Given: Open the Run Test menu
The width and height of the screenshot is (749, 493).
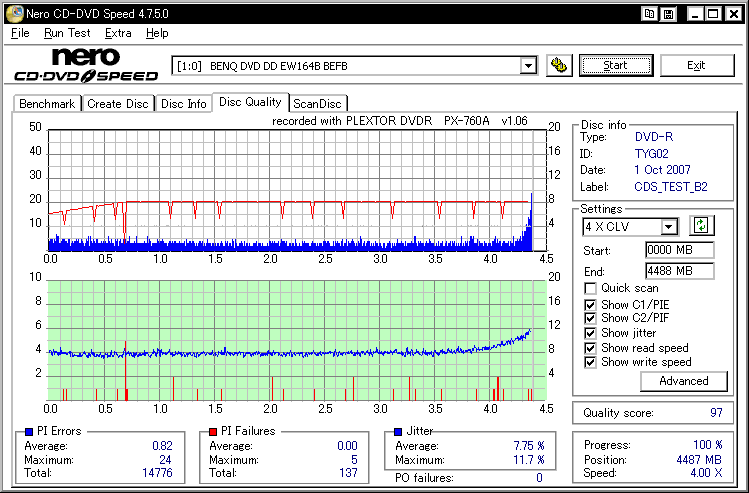Looking at the screenshot, I should 67,33.
